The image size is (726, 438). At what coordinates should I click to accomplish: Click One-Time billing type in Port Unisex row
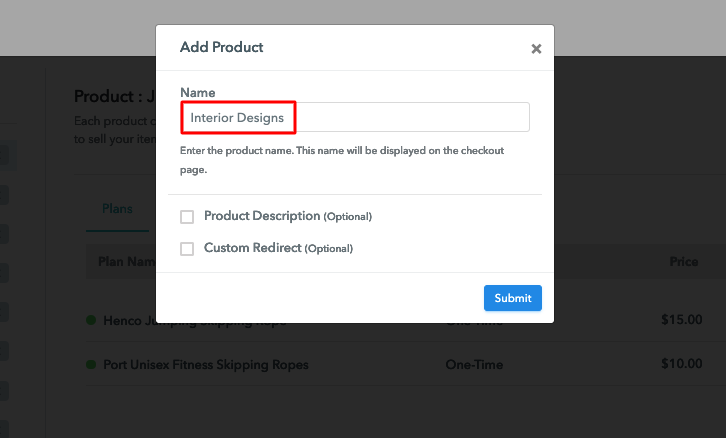click(x=474, y=365)
